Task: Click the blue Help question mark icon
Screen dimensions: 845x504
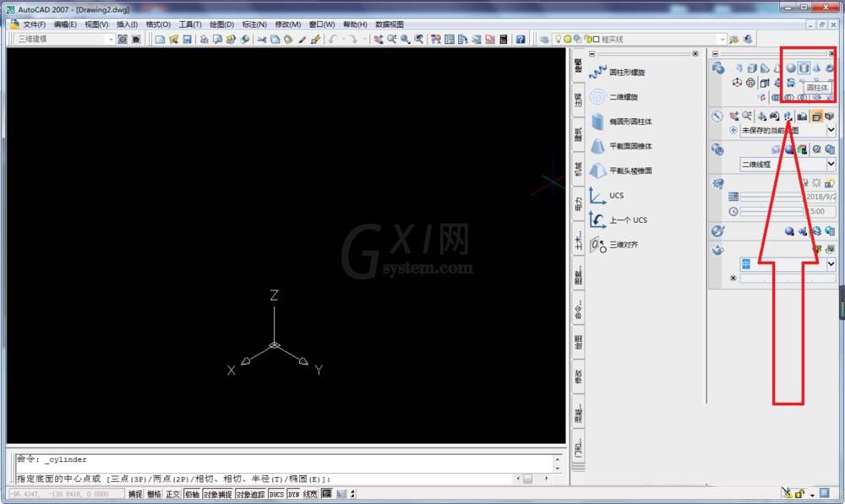Action: (x=521, y=40)
